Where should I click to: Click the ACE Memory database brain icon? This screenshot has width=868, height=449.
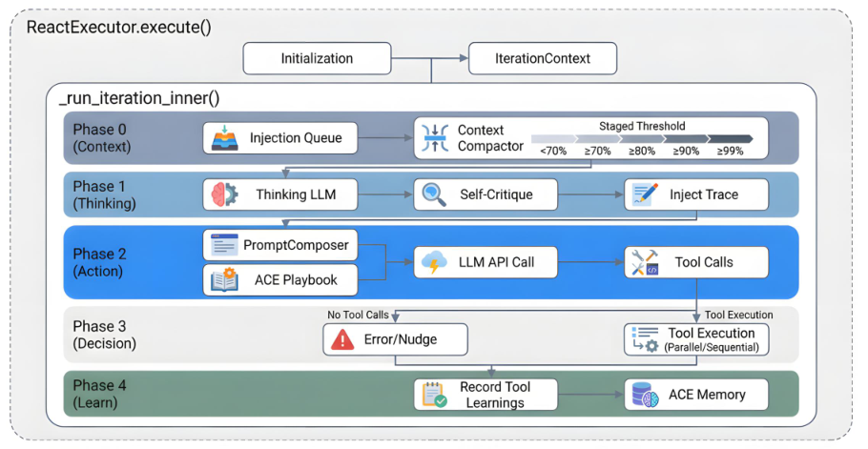[646, 395]
